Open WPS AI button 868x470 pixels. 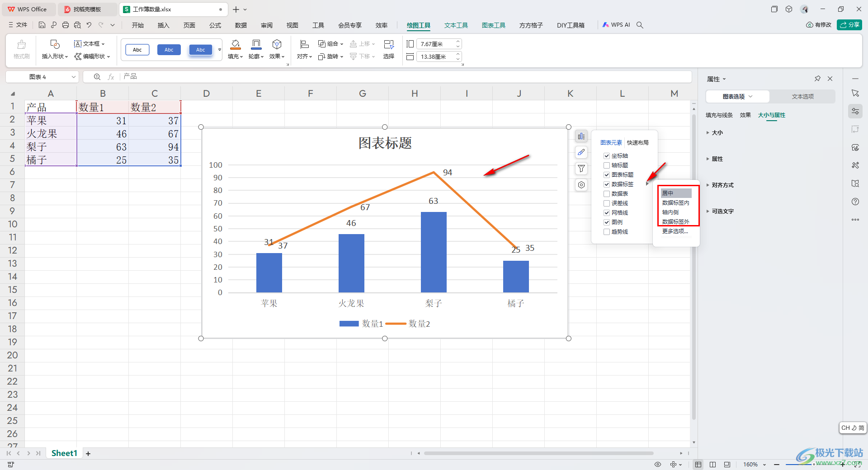(x=616, y=25)
